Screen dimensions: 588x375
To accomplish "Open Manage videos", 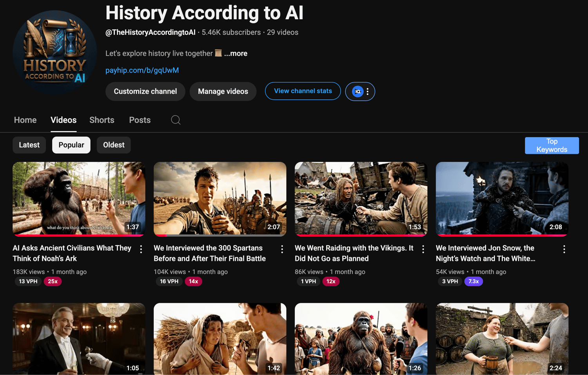I will click(223, 91).
